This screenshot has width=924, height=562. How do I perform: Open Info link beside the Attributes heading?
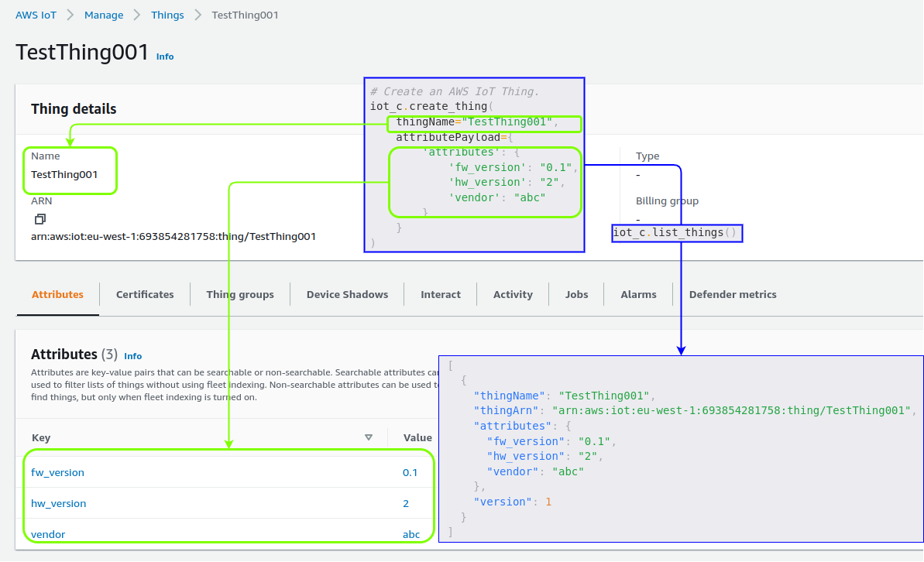132,356
